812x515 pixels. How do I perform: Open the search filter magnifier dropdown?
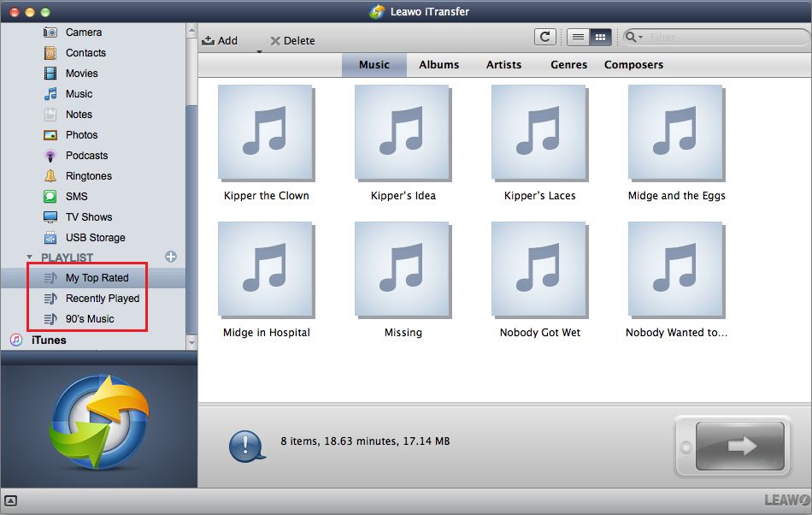[x=634, y=37]
